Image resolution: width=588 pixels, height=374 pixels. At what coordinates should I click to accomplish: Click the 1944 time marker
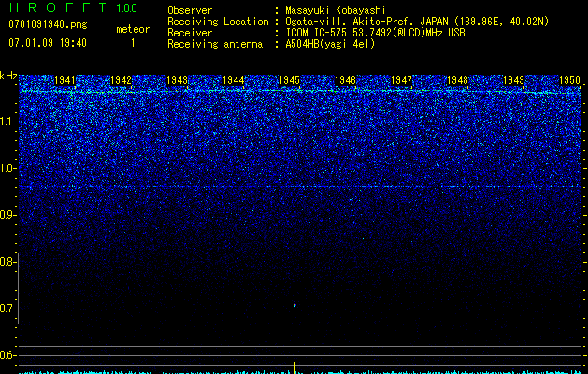tap(234, 80)
